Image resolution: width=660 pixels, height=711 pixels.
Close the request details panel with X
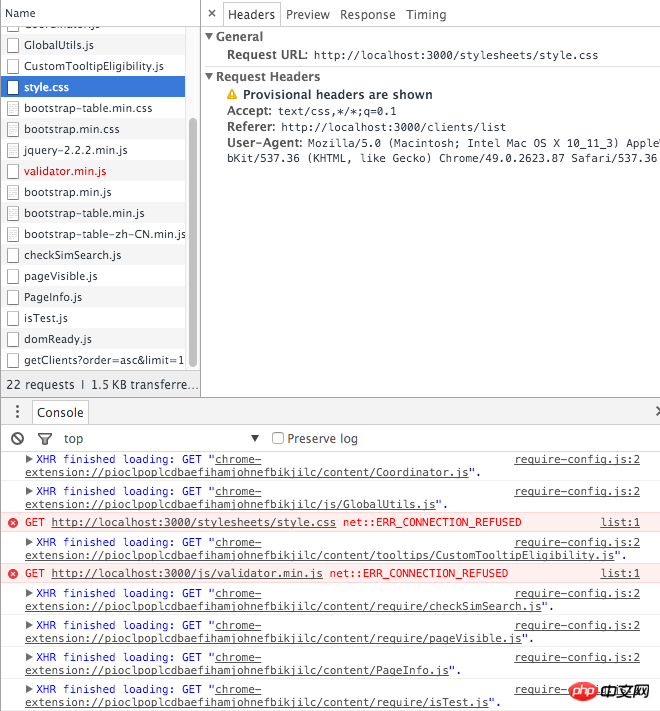[212, 14]
